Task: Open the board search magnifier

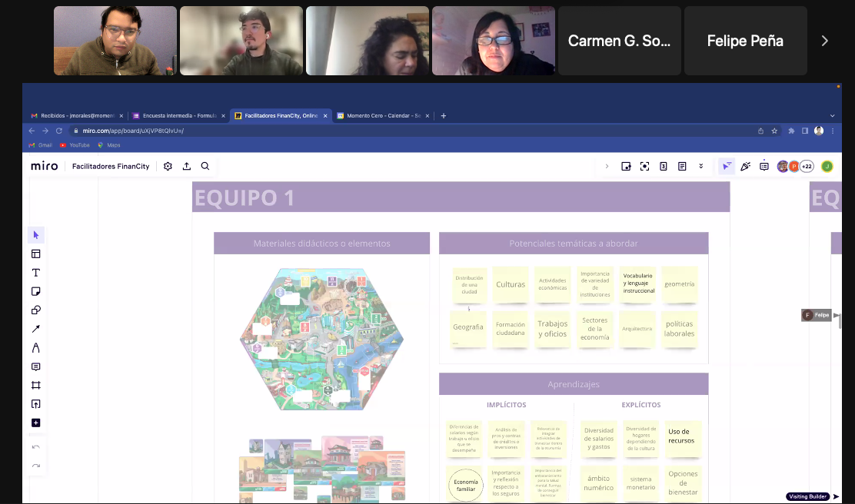Action: (205, 166)
